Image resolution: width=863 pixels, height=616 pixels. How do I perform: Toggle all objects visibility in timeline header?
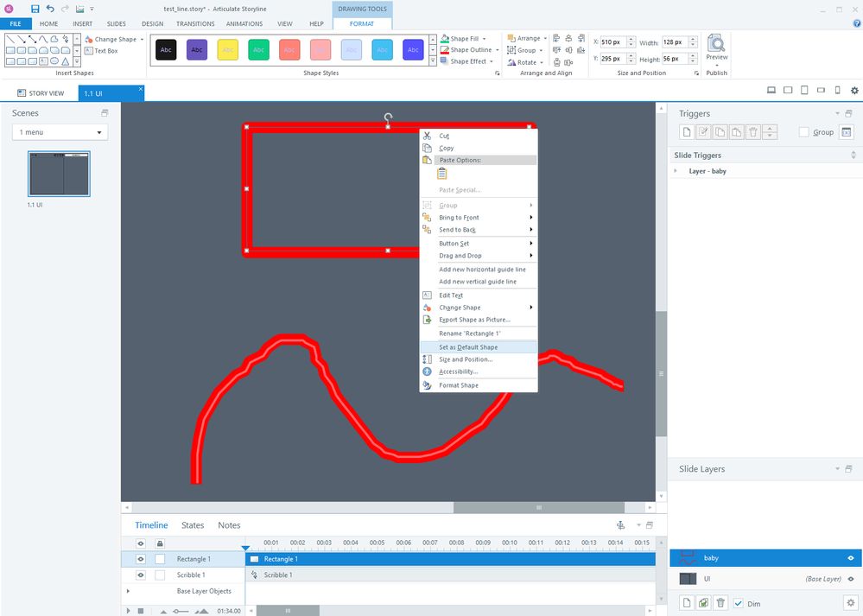click(x=141, y=543)
